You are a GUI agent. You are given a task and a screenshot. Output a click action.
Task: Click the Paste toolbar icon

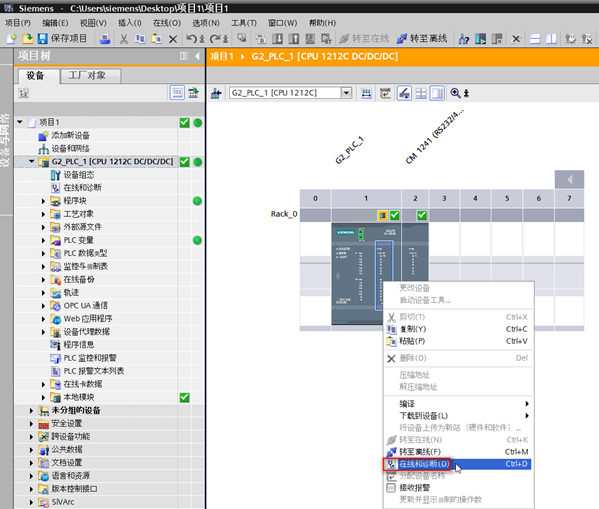coord(157,39)
